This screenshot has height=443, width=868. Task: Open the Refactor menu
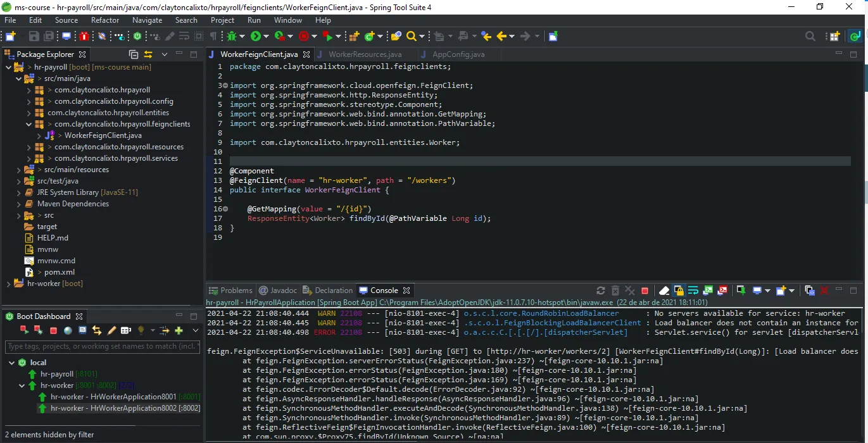click(105, 20)
